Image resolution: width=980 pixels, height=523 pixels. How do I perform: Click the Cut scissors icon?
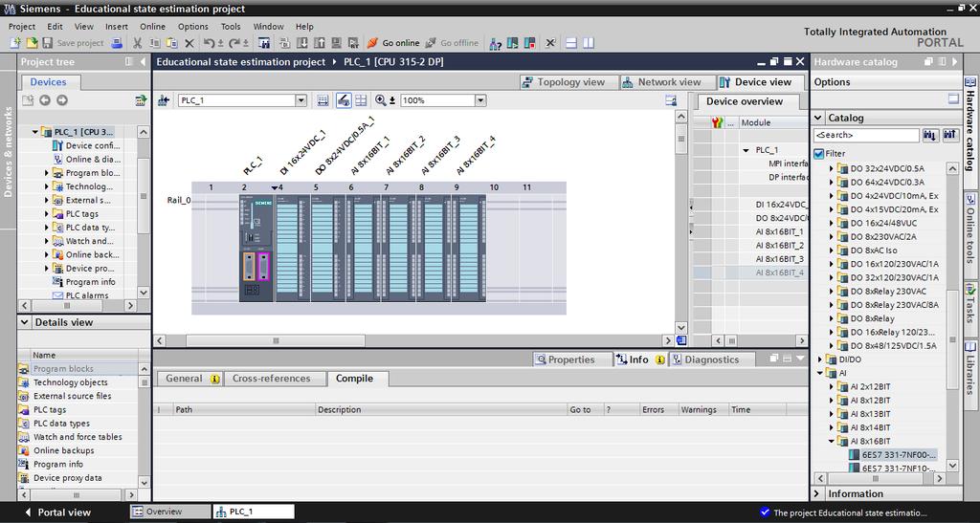point(138,43)
